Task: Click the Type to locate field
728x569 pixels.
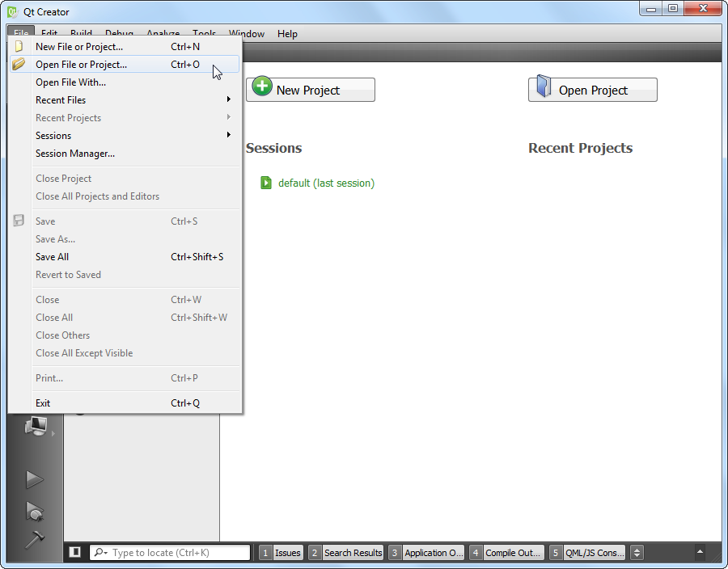Action: [x=170, y=552]
